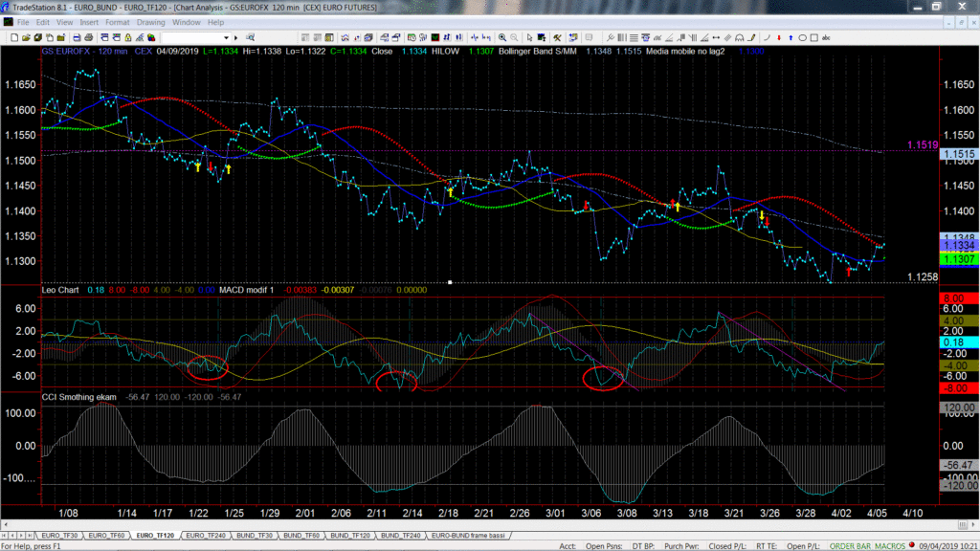Viewport: 980px width, 551px height.
Task: Click MACROS in the status bar
Action: coord(890,546)
